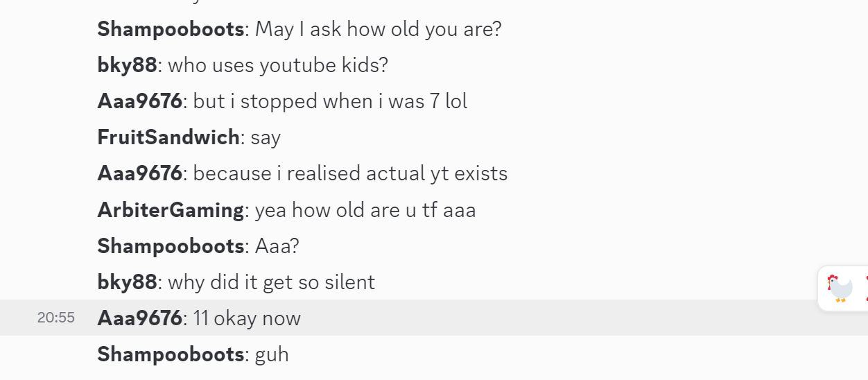Select the 'May I ask how old you are?' message
Viewport: 868px width, 380px height.
tap(378, 29)
